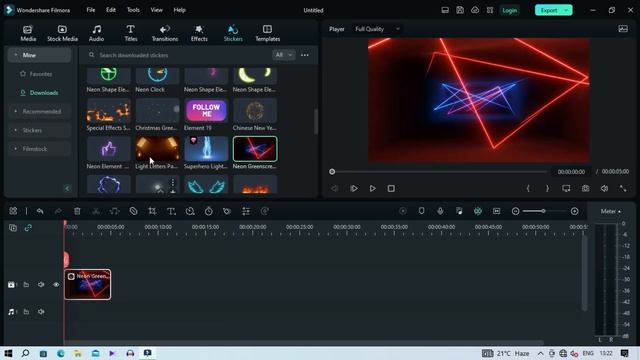The image size is (640, 360).
Task: Open the Templates tab
Action: coord(267,33)
